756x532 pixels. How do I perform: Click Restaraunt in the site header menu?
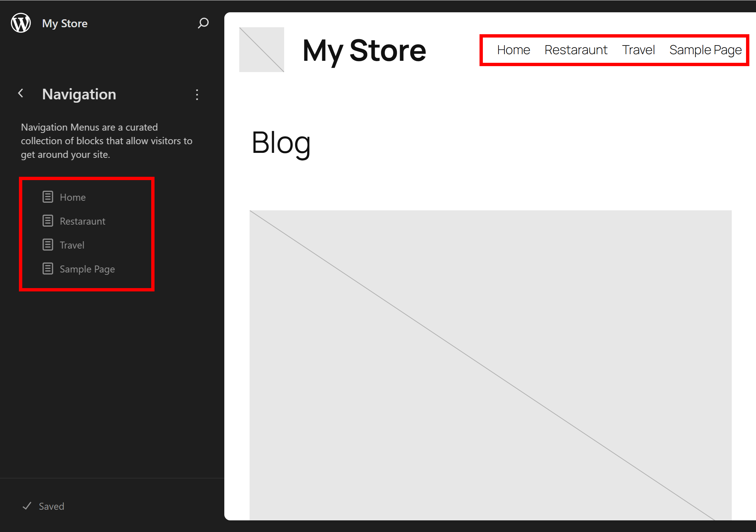pyautogui.click(x=576, y=50)
